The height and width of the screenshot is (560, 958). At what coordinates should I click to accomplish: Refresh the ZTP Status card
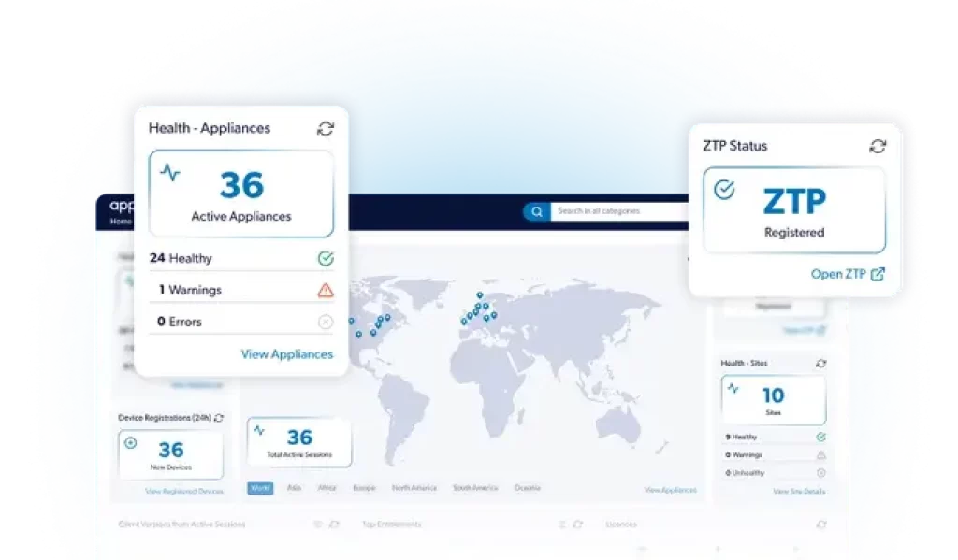tap(877, 146)
